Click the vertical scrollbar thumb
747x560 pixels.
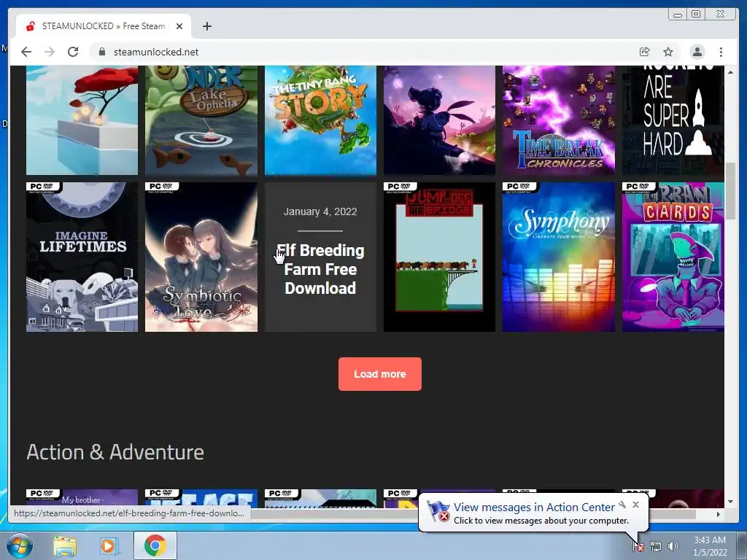point(730,191)
